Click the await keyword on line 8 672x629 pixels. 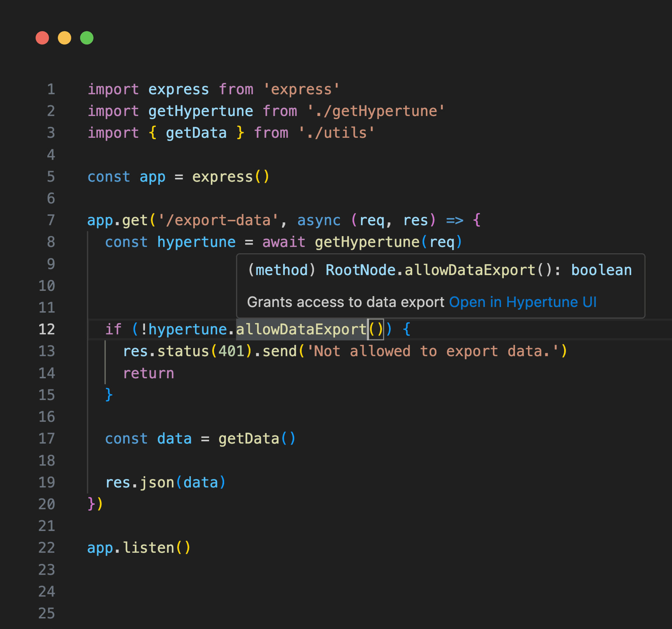pos(283,242)
